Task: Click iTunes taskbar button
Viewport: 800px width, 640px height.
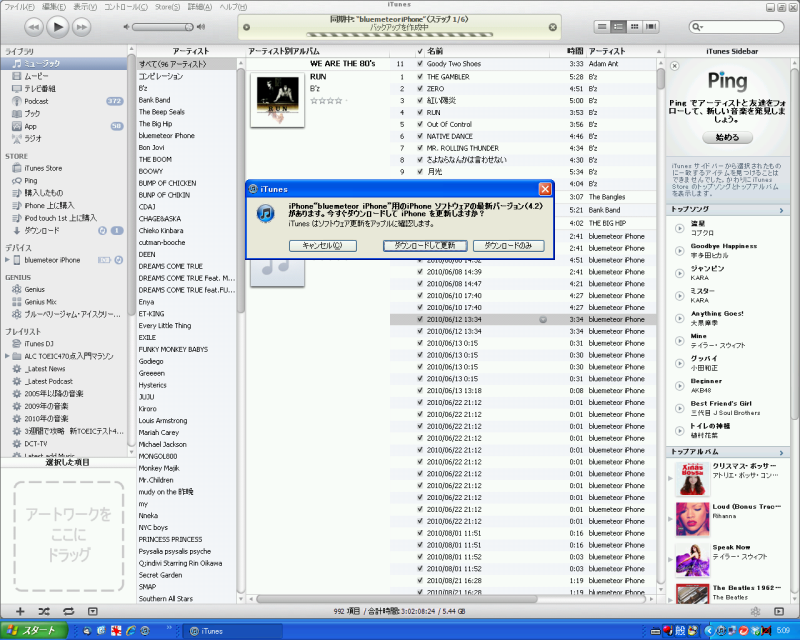Action: (x=232, y=631)
